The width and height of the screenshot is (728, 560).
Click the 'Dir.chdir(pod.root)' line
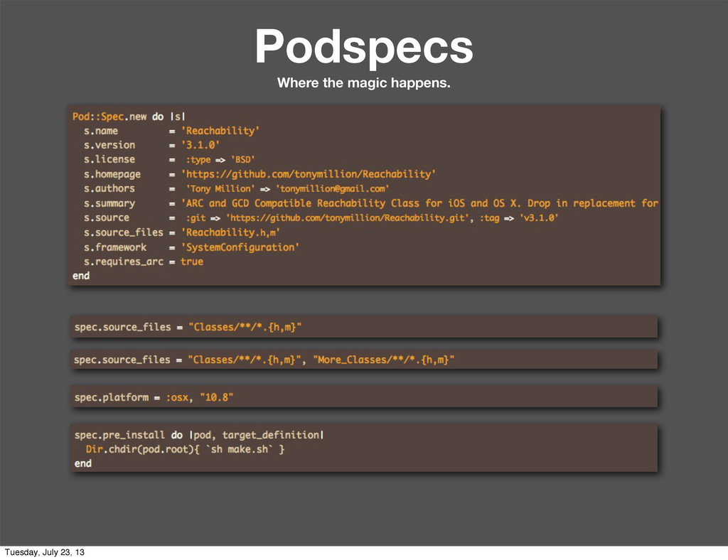pos(185,449)
